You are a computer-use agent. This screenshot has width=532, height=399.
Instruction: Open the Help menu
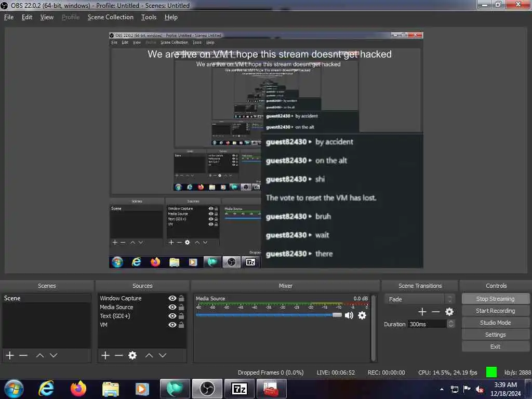pyautogui.click(x=171, y=17)
